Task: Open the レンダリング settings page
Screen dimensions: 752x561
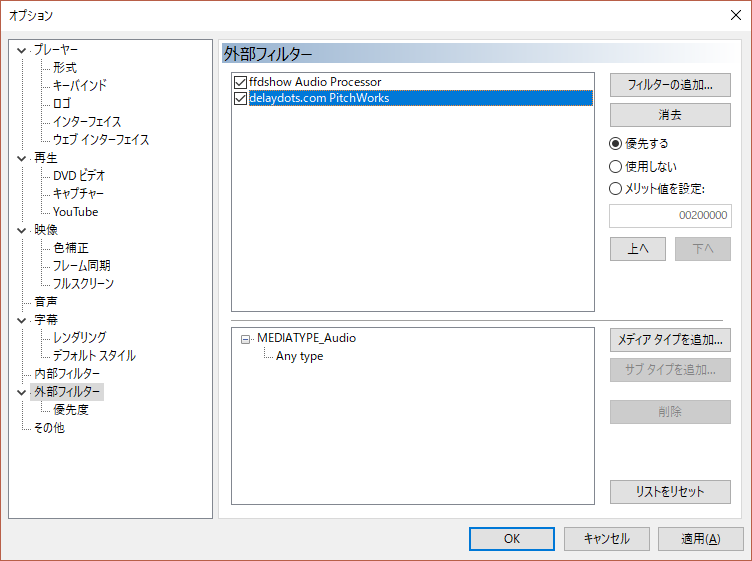Action: point(80,338)
